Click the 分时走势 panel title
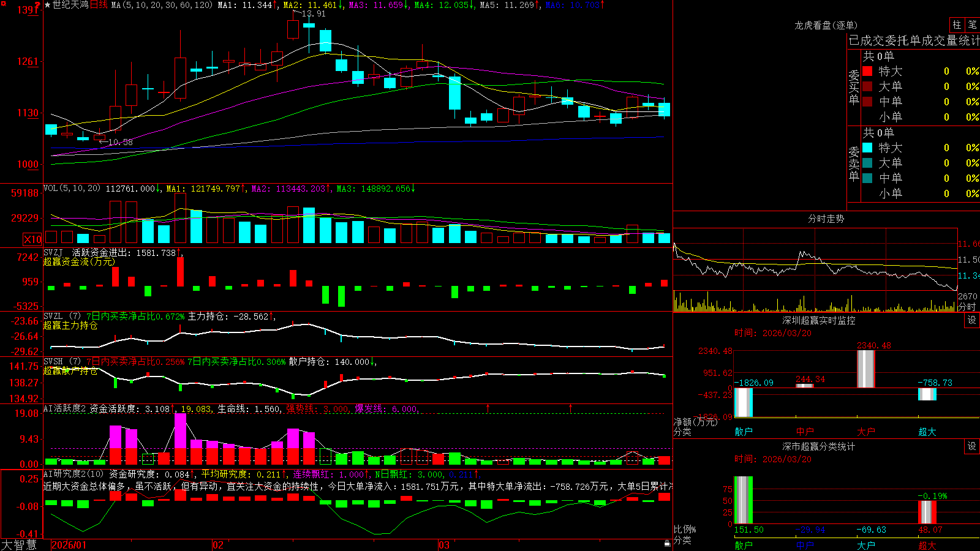Image resolution: width=980 pixels, height=551 pixels. click(826, 219)
